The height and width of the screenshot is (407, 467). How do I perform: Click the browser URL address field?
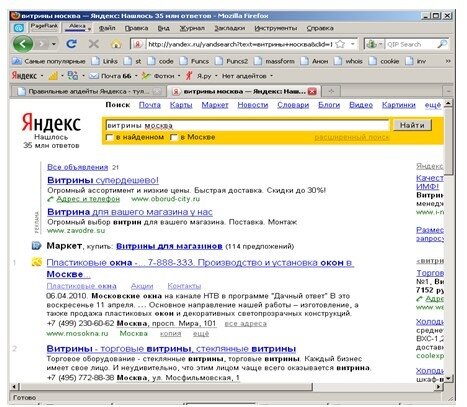[240, 44]
